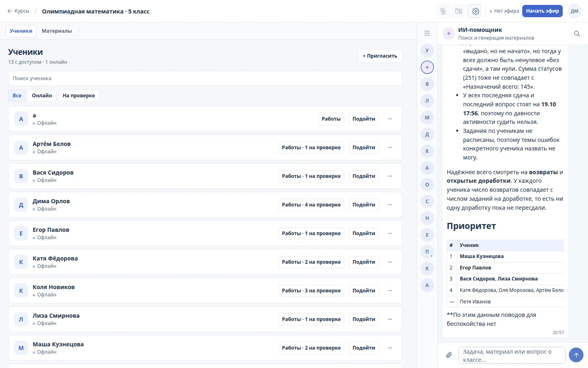Click the С avatar in sidebar strip
The width and height of the screenshot is (588, 368).
[427, 201]
